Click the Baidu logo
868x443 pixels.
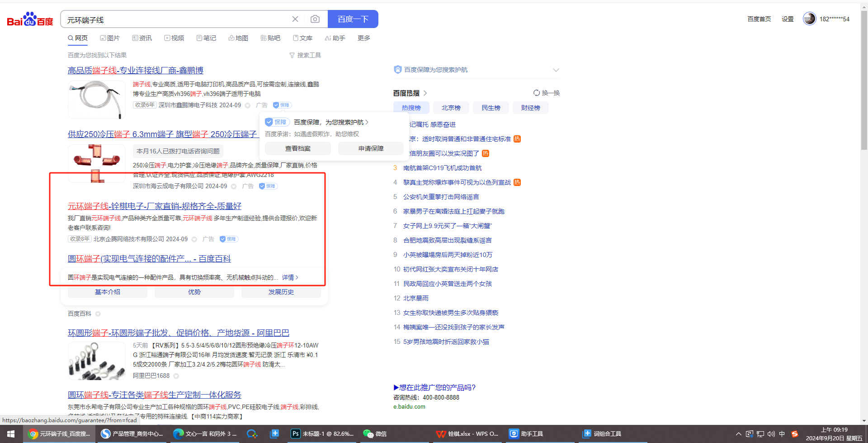30,19
